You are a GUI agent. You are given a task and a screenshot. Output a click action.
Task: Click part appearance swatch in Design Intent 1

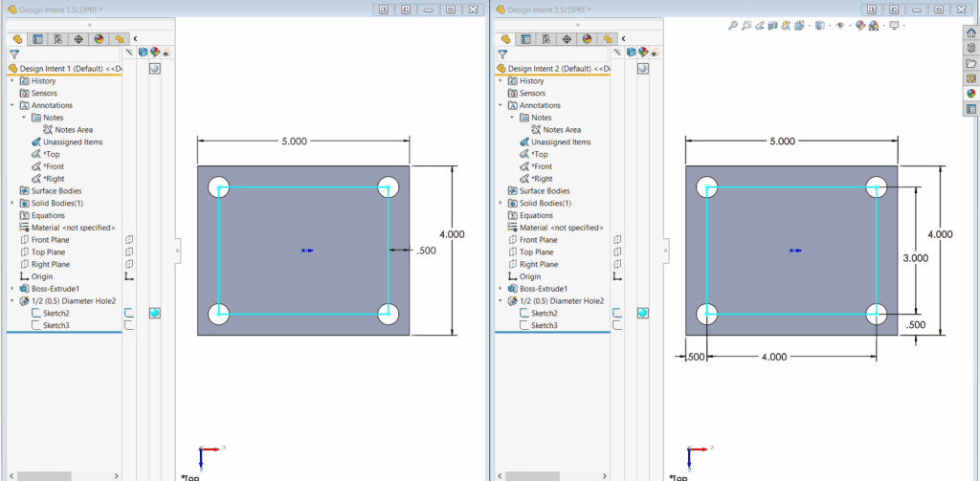click(154, 69)
